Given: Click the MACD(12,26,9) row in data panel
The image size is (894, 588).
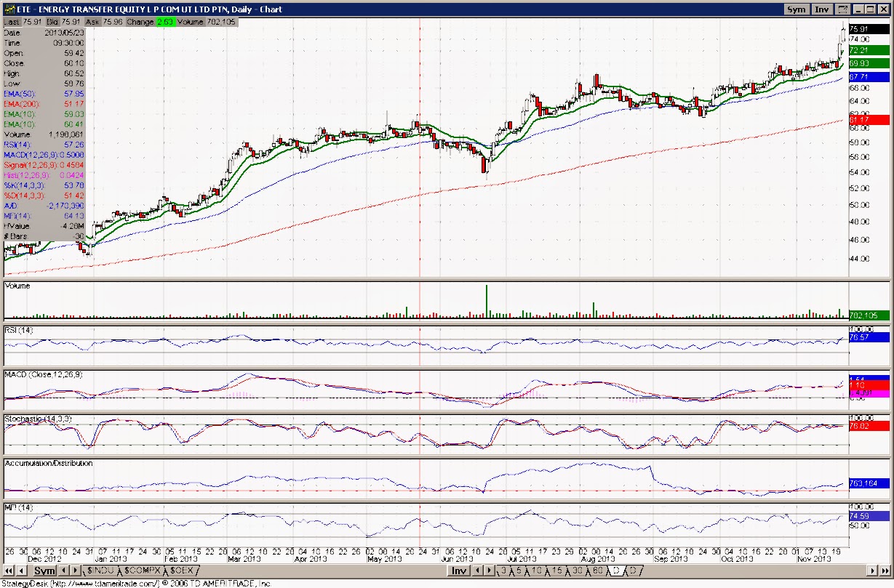Looking at the screenshot, I should [x=44, y=155].
